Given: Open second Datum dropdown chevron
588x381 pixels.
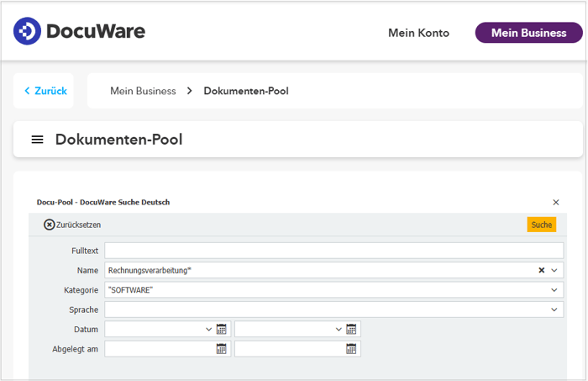Looking at the screenshot, I should pos(339,329).
